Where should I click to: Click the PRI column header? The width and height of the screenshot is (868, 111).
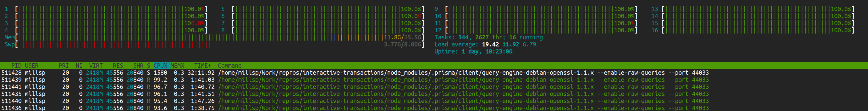coord(64,65)
